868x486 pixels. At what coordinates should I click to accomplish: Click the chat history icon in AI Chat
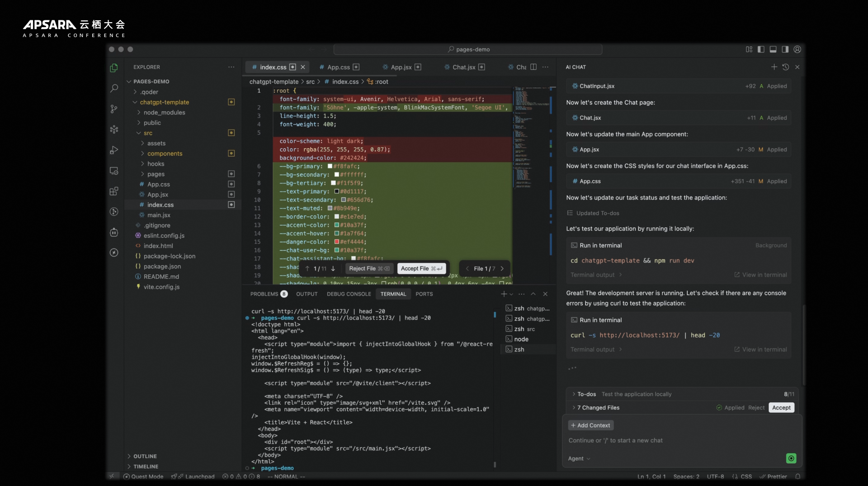[x=786, y=67]
